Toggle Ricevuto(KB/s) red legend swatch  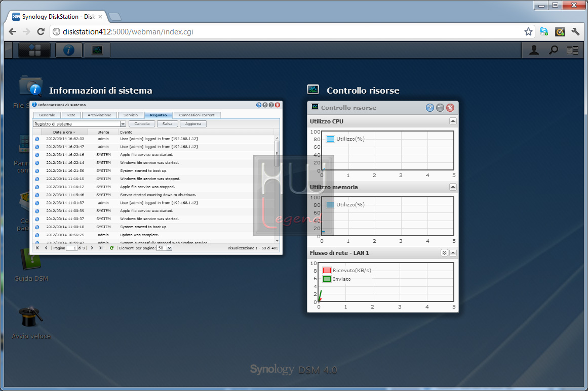pyautogui.click(x=327, y=271)
